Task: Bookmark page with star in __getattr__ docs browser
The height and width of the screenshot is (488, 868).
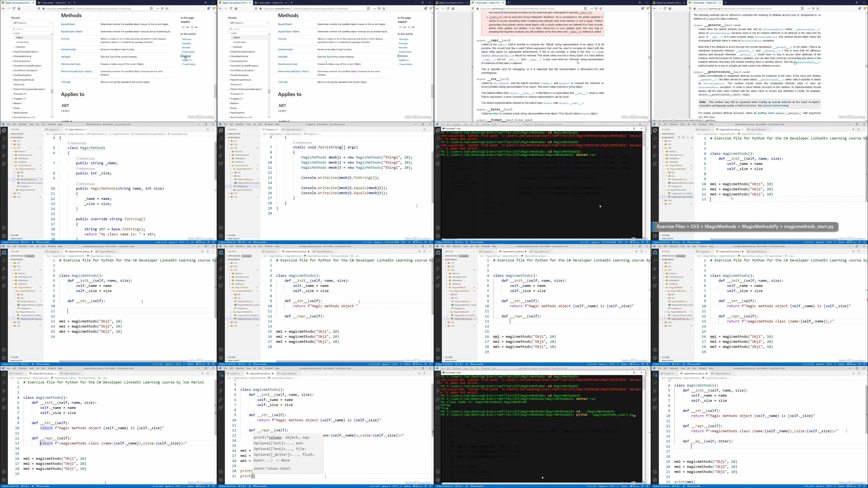Action: coord(818,8)
